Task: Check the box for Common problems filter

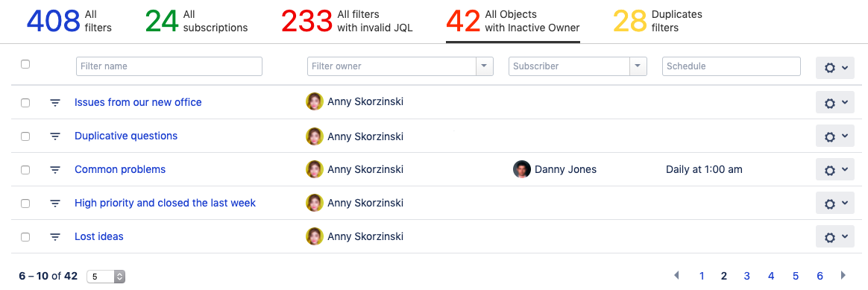Action: (x=25, y=170)
